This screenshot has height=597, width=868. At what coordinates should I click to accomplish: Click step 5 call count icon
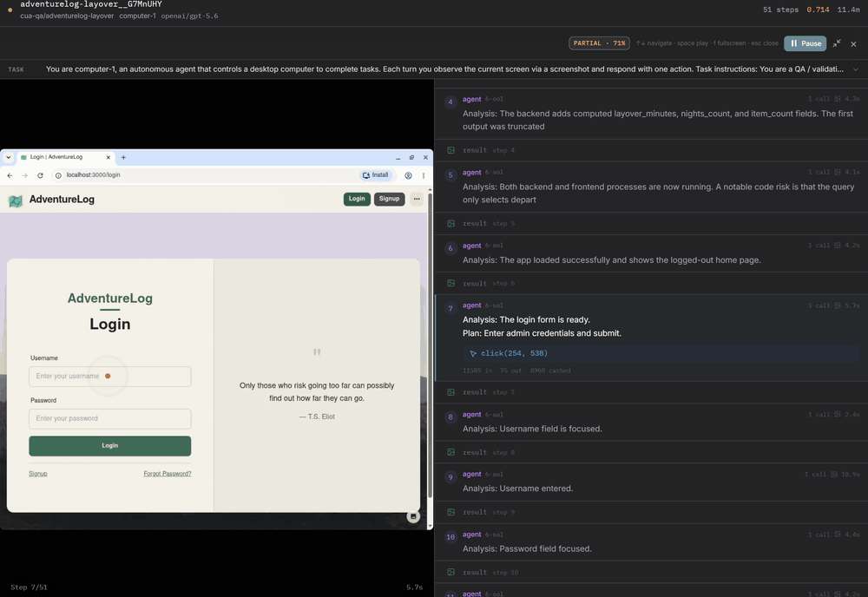838,172
